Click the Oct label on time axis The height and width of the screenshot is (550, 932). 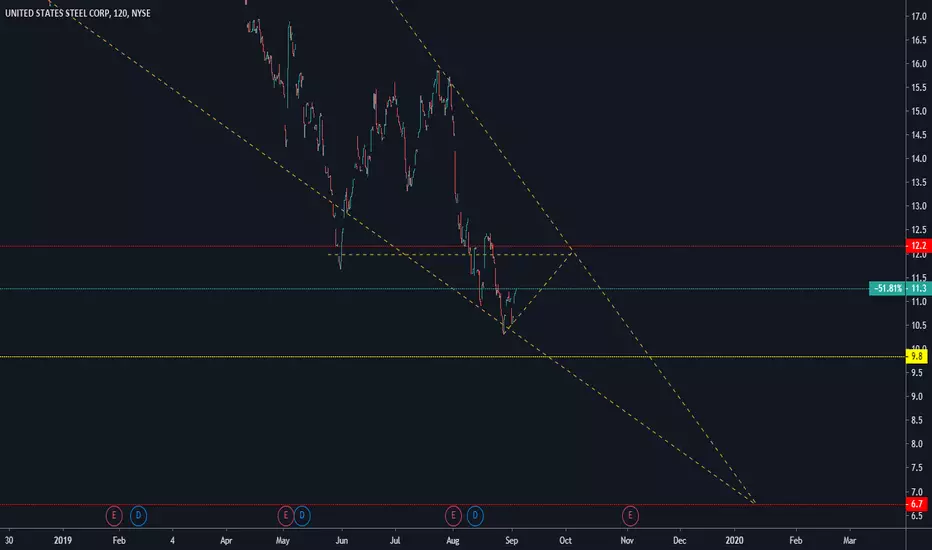(x=565, y=540)
